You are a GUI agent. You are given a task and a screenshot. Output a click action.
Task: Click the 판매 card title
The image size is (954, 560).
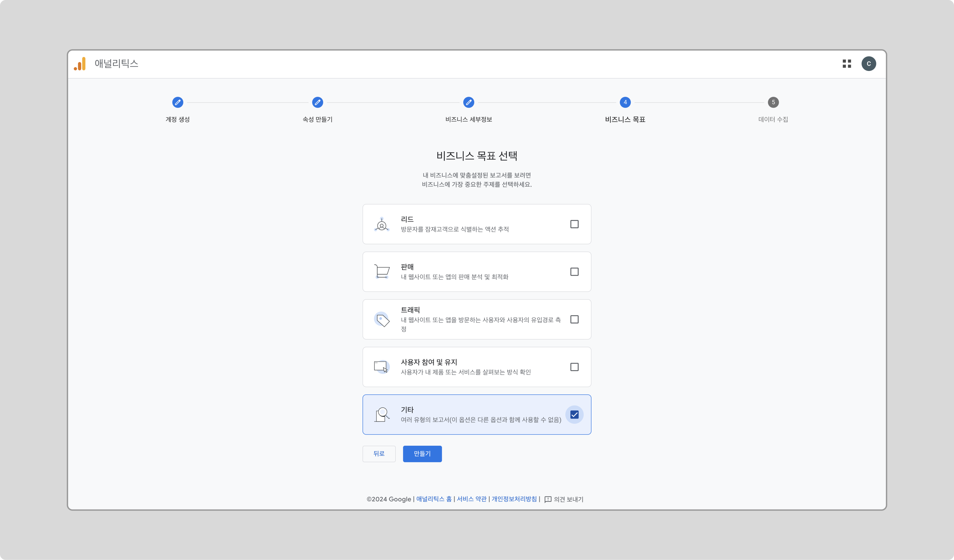407,267
